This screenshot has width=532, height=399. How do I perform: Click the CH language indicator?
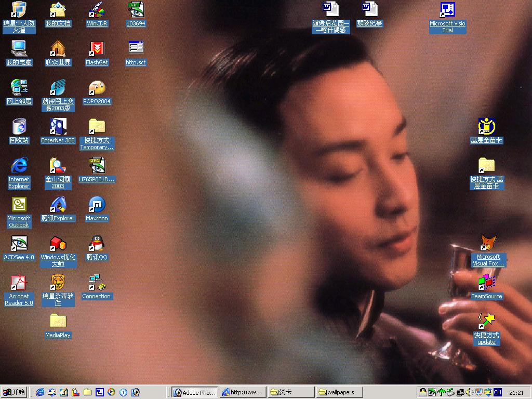[x=497, y=393]
